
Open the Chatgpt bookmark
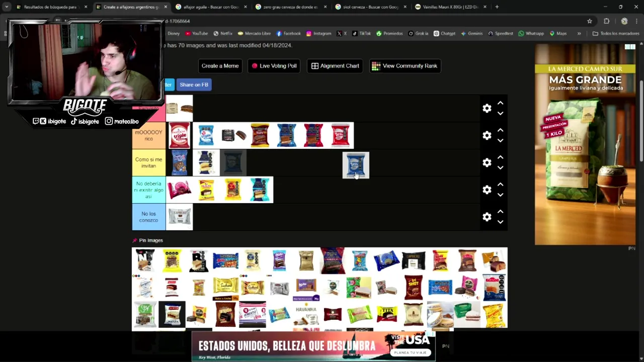[444, 34]
